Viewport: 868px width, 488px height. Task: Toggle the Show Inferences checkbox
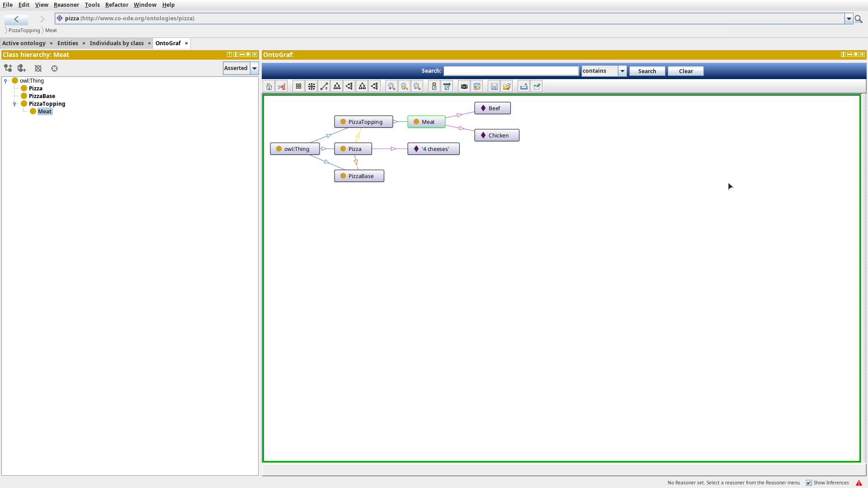coord(809,483)
